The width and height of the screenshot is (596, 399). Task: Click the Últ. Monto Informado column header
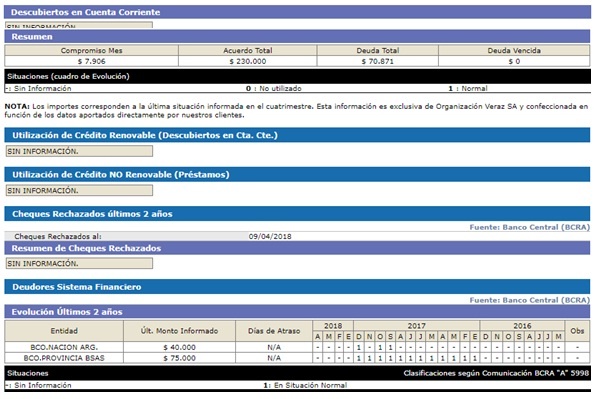coord(179,331)
